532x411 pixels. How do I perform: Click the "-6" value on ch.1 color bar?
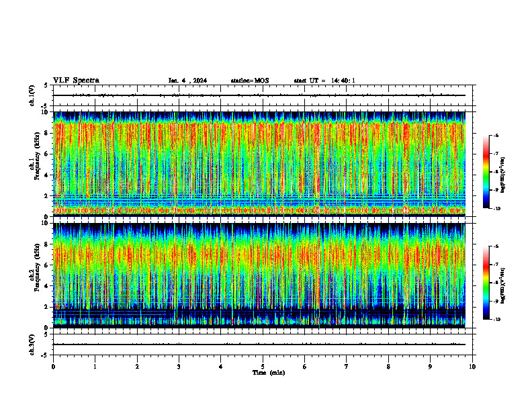click(x=496, y=135)
